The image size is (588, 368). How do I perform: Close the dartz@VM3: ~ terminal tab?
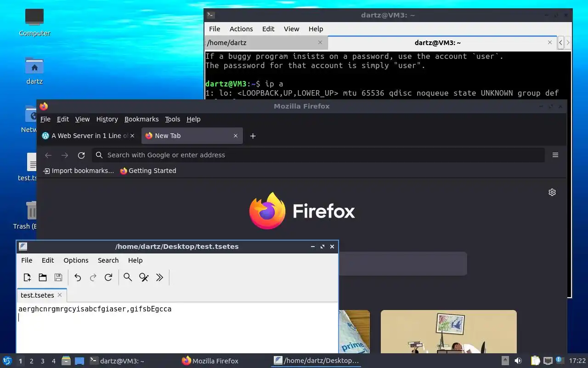pos(550,42)
